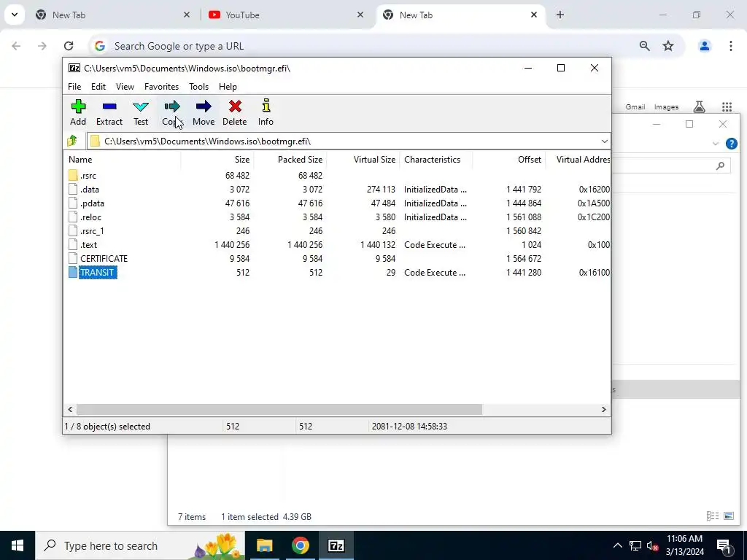
Task: Open the notification center icon
Action: pos(724,545)
